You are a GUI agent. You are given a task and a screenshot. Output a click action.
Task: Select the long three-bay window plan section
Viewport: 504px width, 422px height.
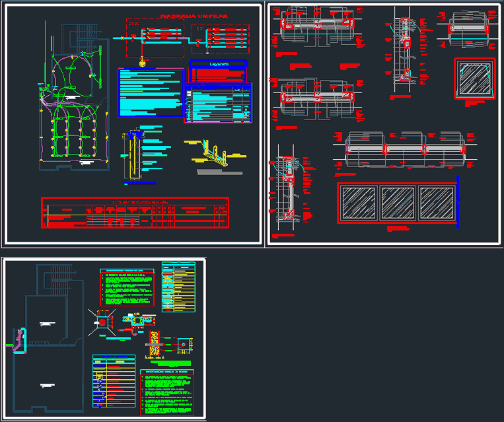pyautogui.click(x=406, y=149)
